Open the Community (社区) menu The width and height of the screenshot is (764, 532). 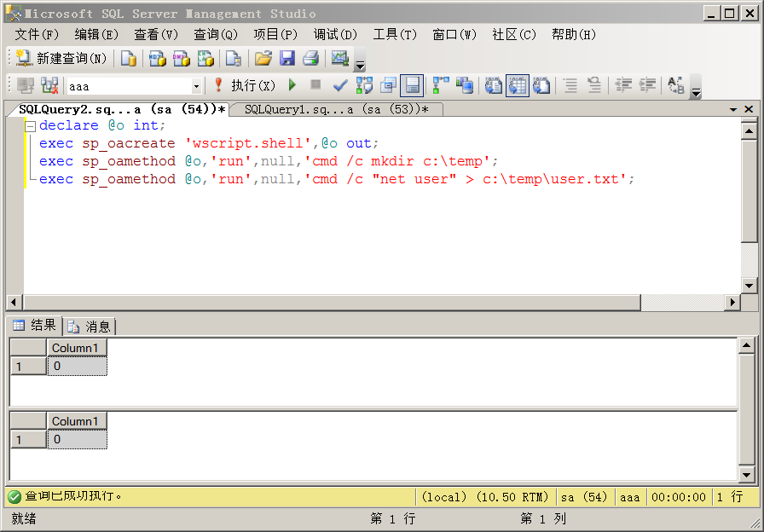click(x=514, y=35)
